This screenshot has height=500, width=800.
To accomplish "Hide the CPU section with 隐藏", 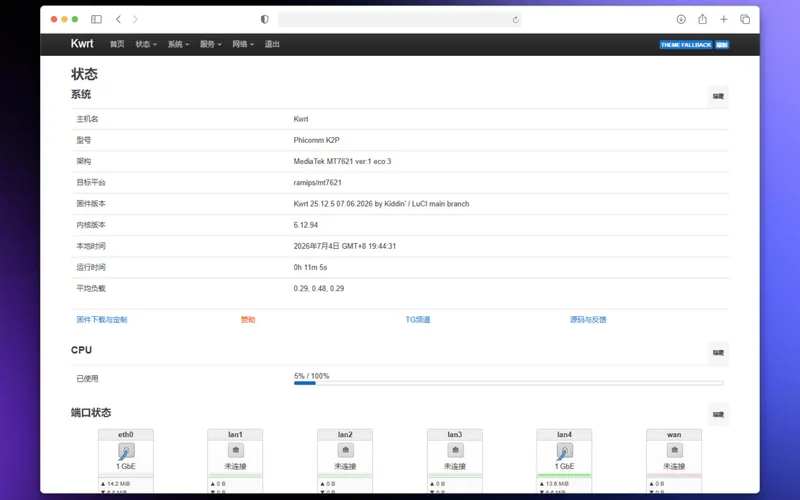I will [718, 353].
